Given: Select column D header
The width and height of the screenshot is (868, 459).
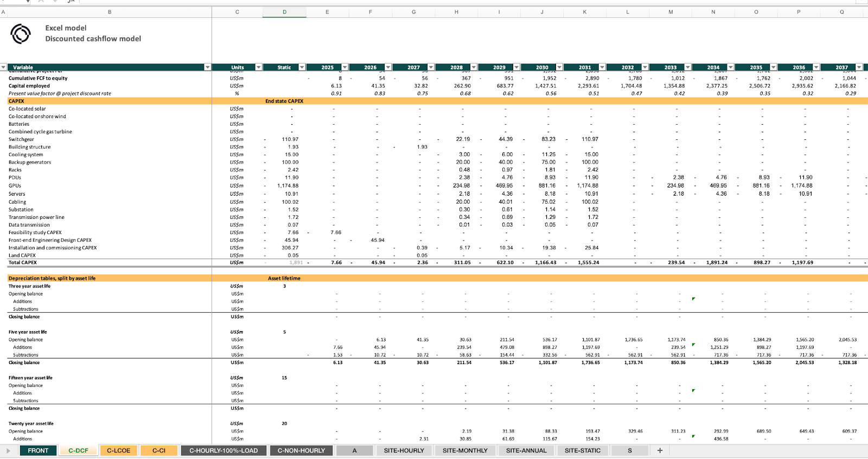Looking at the screenshot, I should (x=284, y=12).
